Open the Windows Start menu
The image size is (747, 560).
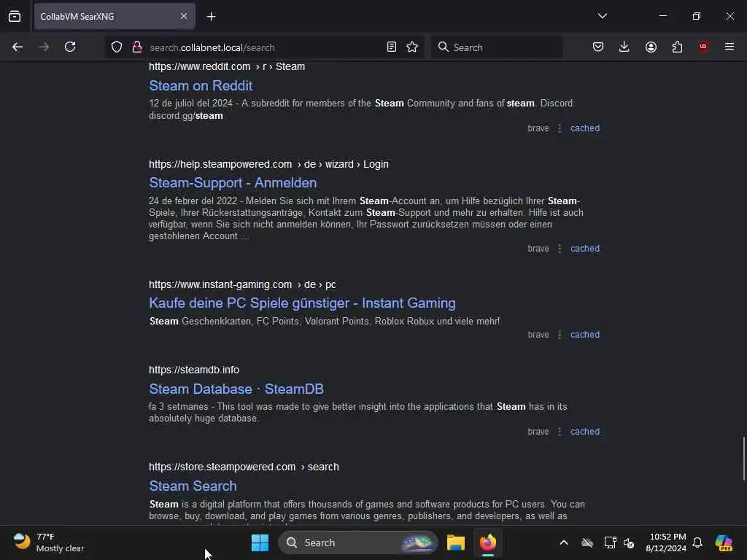pos(260,542)
